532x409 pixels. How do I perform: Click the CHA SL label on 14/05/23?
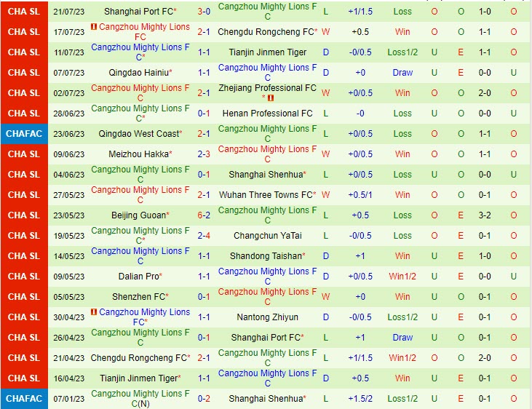[24, 256]
